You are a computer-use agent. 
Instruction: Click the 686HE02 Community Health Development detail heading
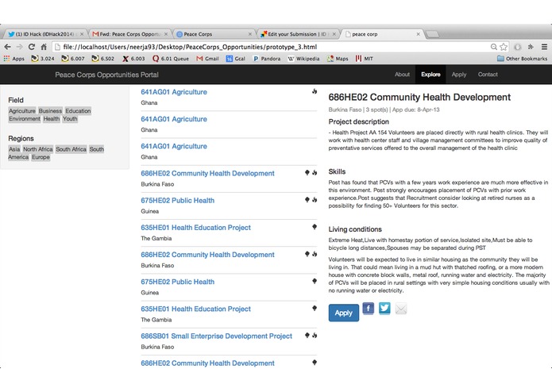click(x=419, y=97)
